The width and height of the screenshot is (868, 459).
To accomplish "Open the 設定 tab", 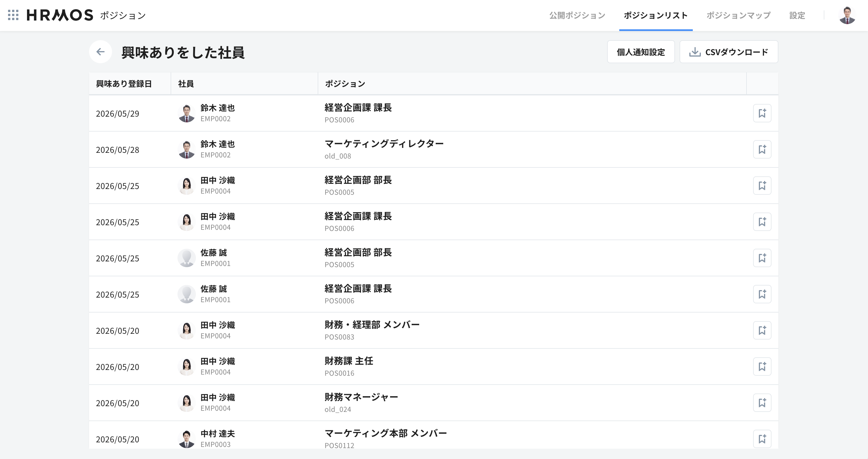I will (797, 16).
